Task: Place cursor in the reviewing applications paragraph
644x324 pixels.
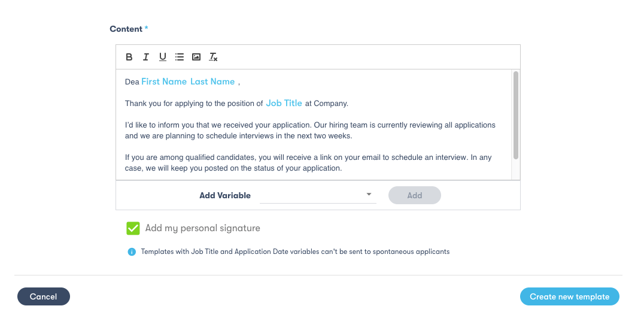Action: coord(310,131)
